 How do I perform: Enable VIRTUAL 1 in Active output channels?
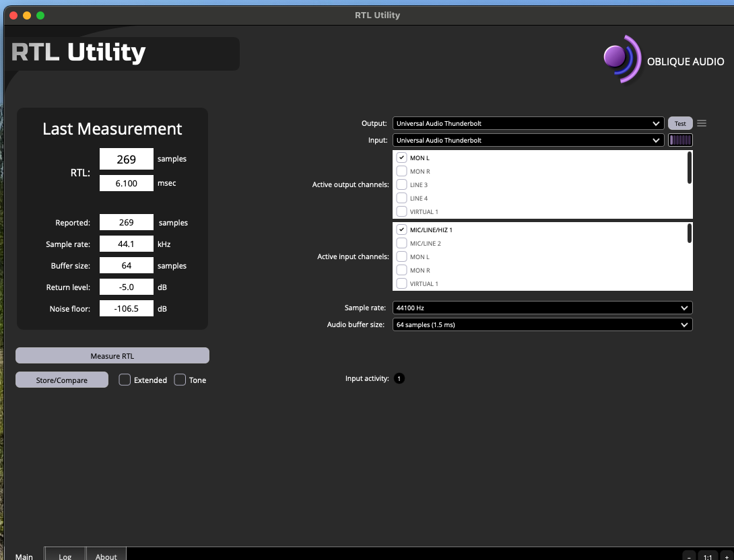click(401, 211)
